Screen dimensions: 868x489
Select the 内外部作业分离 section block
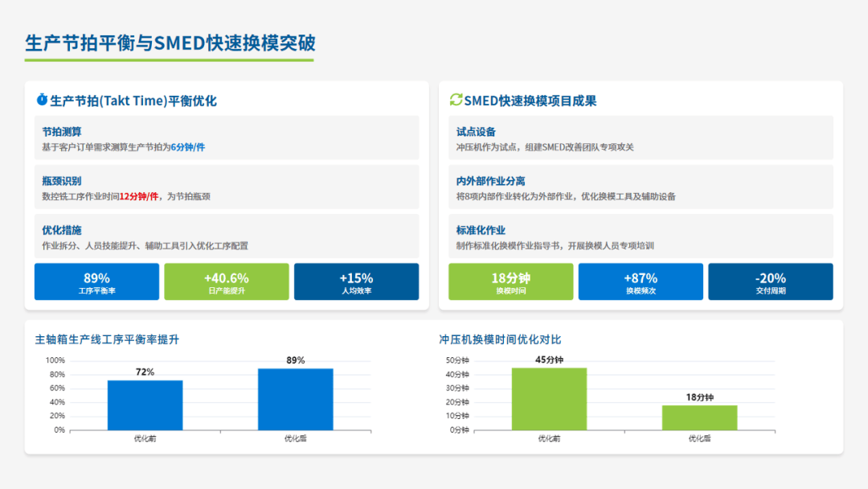[x=641, y=187]
